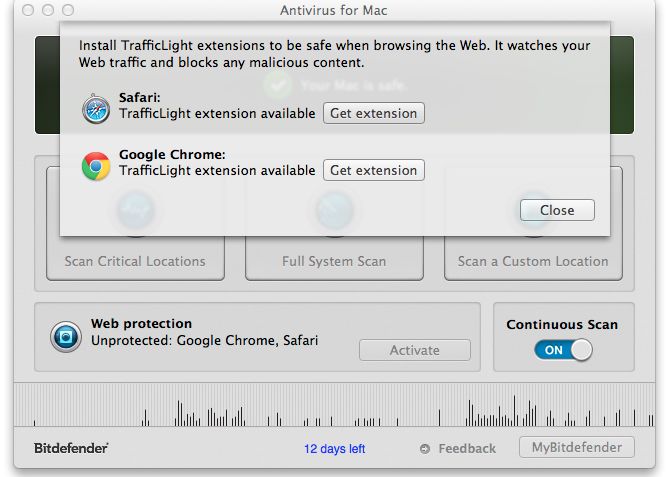Get the TrafficLight extension for Safari
669x477 pixels.
pos(373,113)
